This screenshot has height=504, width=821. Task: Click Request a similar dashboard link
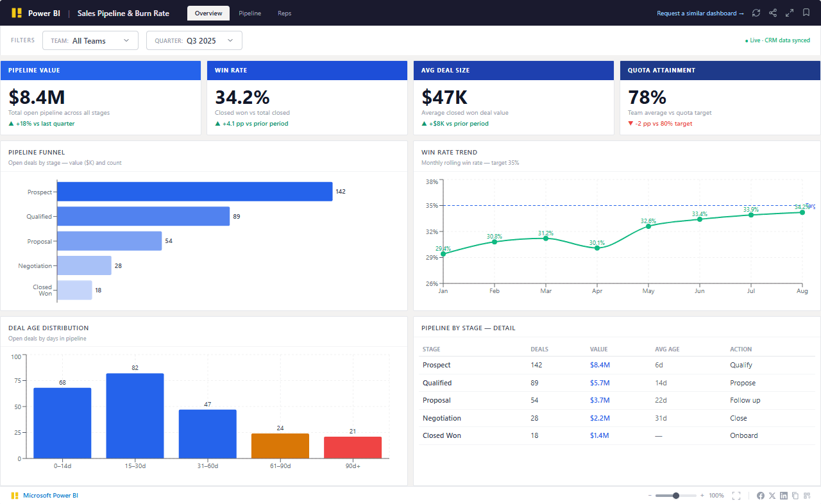click(x=700, y=13)
